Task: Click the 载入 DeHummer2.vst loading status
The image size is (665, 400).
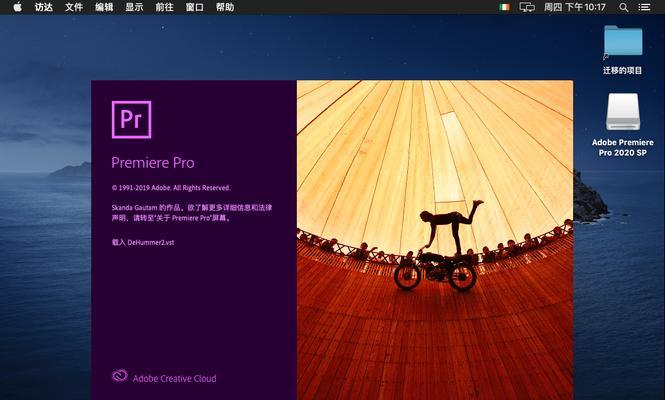Action: tap(143, 243)
